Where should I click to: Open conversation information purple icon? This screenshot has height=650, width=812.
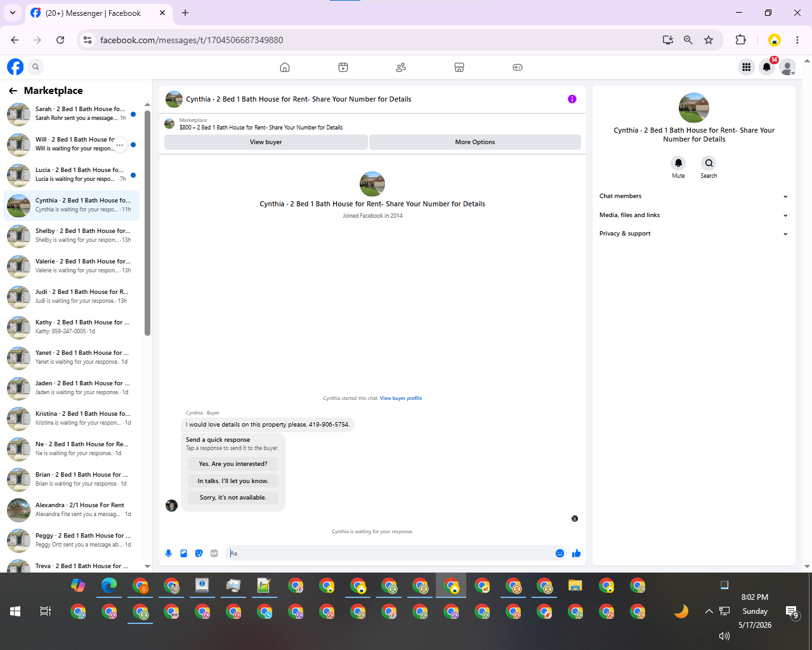pos(572,99)
